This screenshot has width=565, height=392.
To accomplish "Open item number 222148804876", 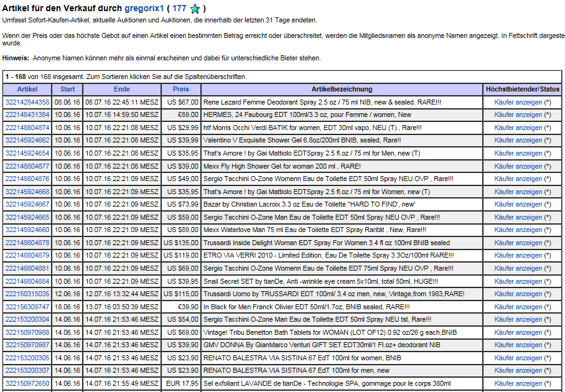I will tap(27, 179).
